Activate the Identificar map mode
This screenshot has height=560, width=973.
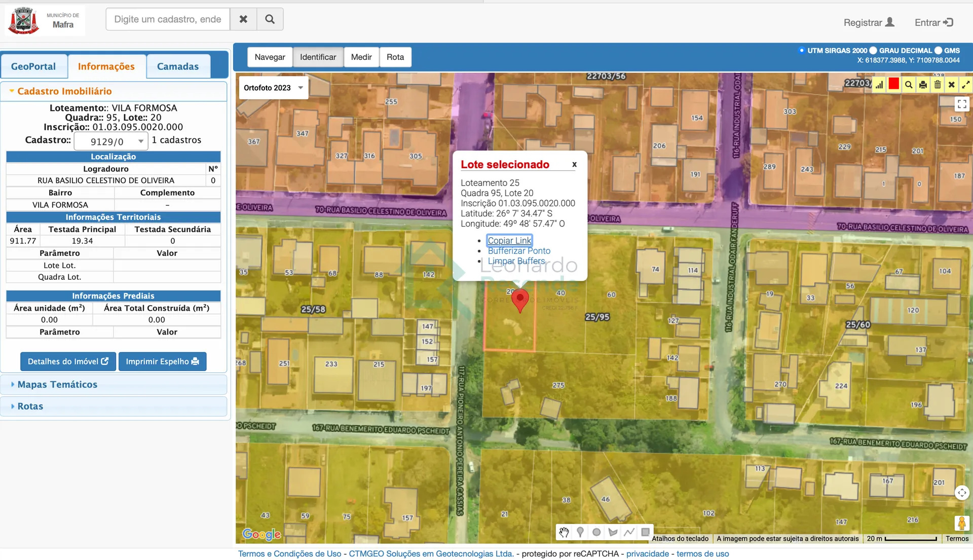click(318, 57)
